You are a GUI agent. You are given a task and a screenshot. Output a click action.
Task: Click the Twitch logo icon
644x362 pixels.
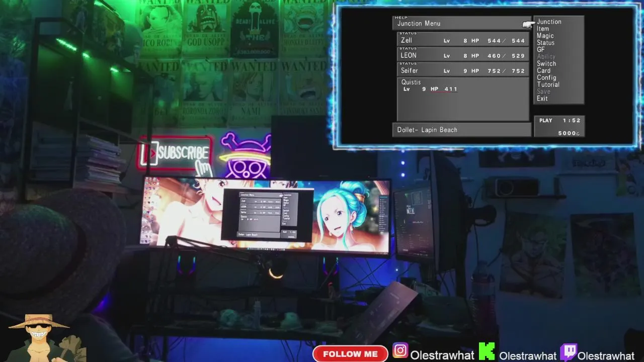click(x=569, y=352)
